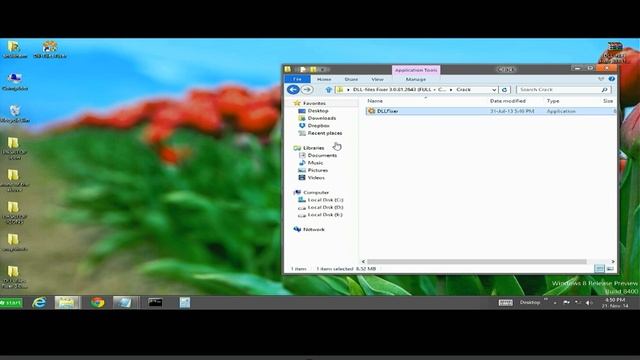
Task: Click scrollbar right arrow in file list
Action: (613, 261)
